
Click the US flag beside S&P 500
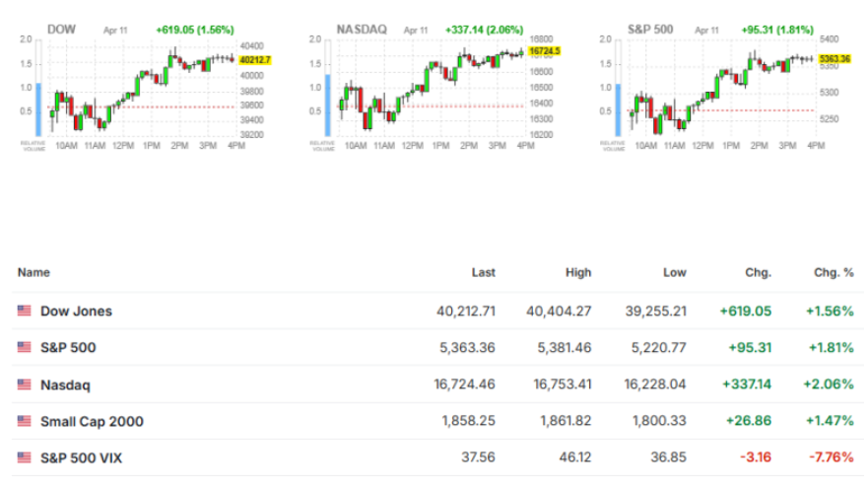point(25,347)
